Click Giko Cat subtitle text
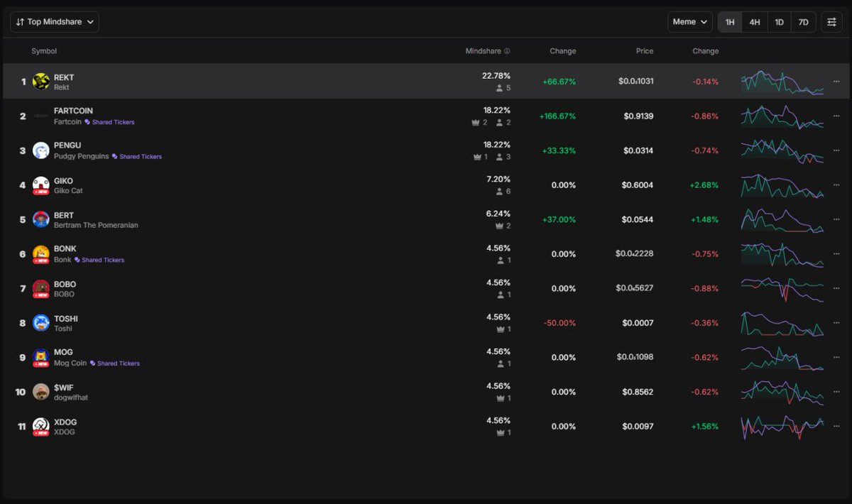This screenshot has height=504, width=852. click(x=68, y=191)
